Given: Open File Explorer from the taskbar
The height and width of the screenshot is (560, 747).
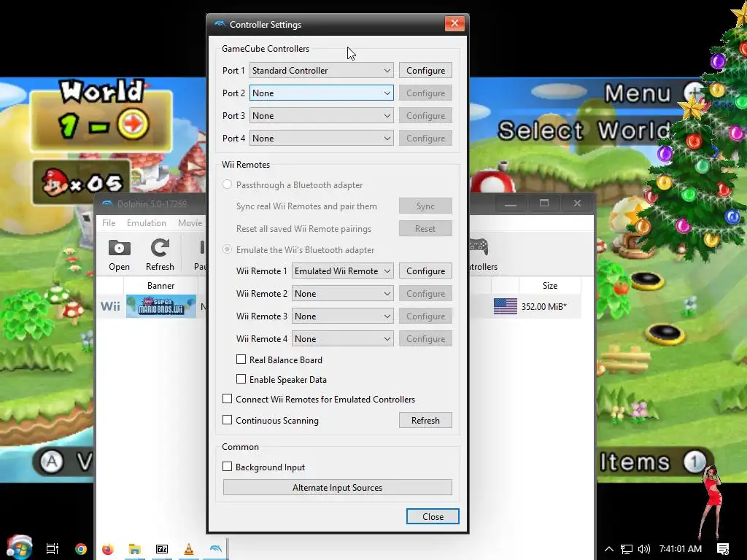Looking at the screenshot, I should click(135, 548).
